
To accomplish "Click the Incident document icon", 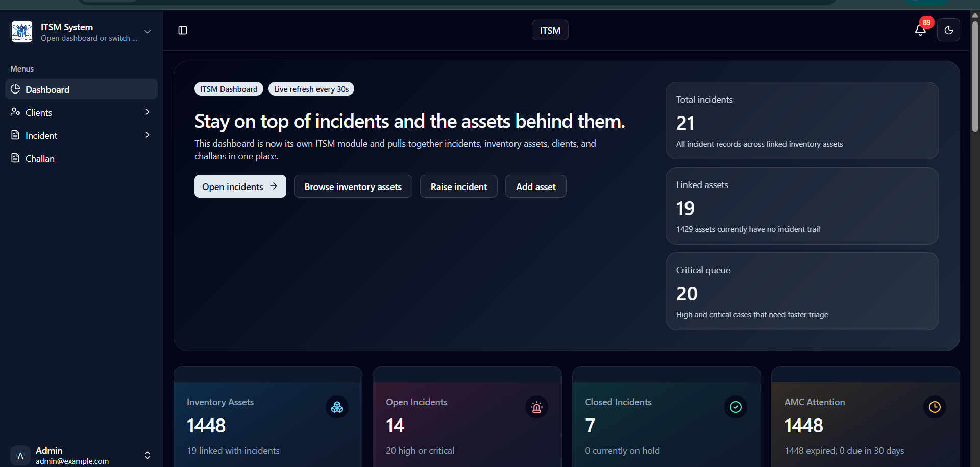I will [15, 135].
